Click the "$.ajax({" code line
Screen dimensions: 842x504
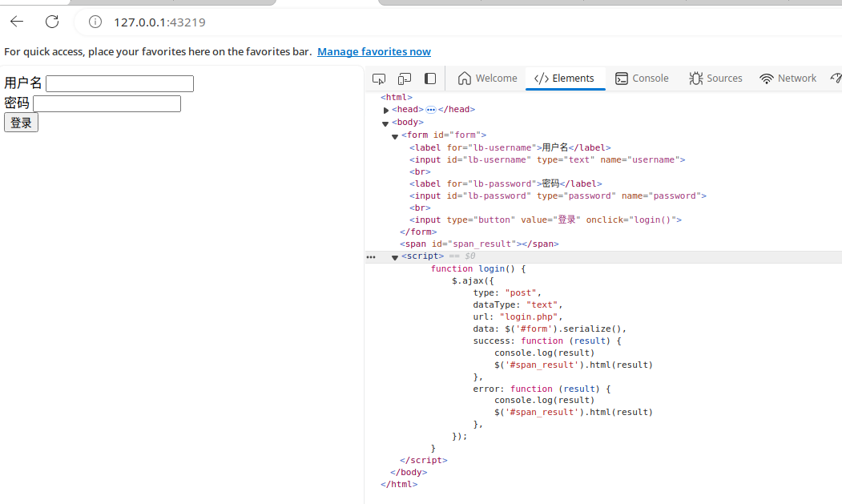(x=473, y=280)
